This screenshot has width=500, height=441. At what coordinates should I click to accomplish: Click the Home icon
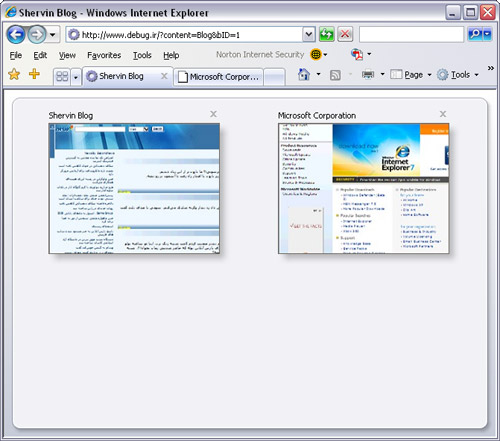click(304, 74)
